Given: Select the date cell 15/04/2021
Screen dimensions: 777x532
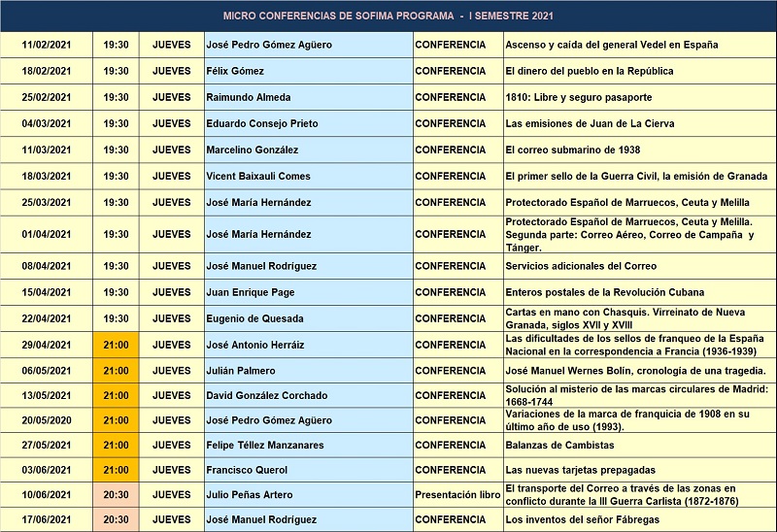Looking at the screenshot, I should (x=47, y=292).
